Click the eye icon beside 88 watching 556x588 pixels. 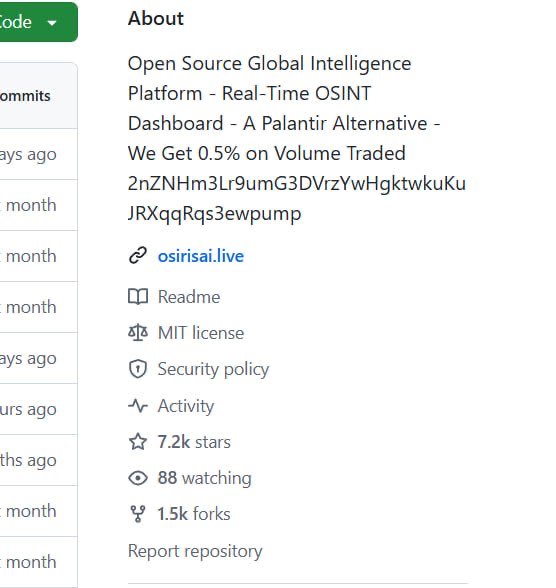click(x=138, y=478)
